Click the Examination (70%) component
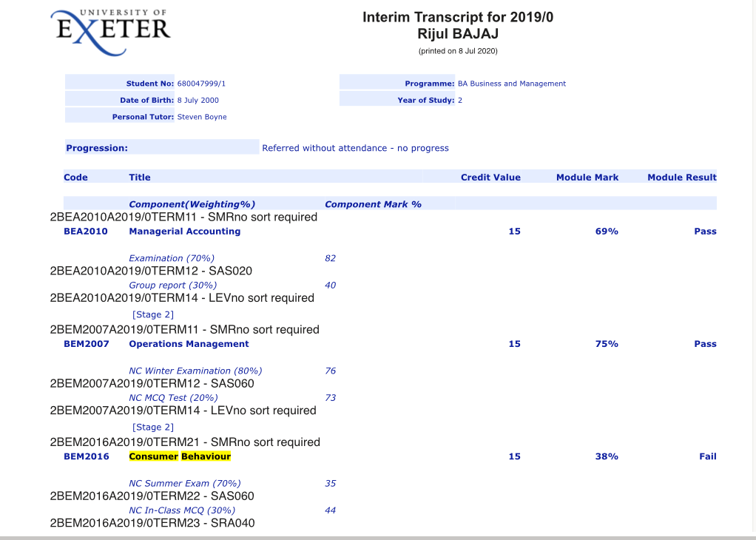756x540 pixels. coord(172,258)
